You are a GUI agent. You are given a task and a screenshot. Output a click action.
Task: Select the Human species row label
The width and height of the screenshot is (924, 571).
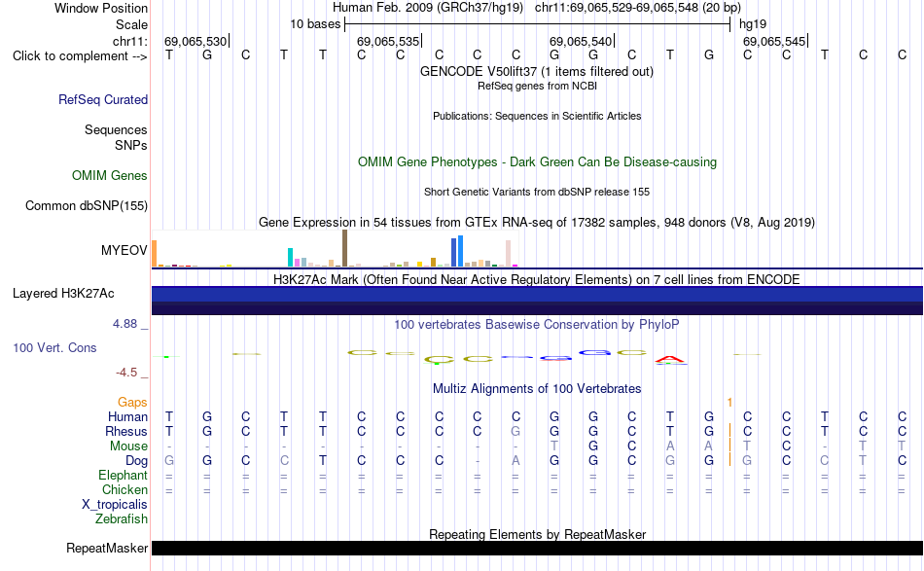tap(127, 416)
